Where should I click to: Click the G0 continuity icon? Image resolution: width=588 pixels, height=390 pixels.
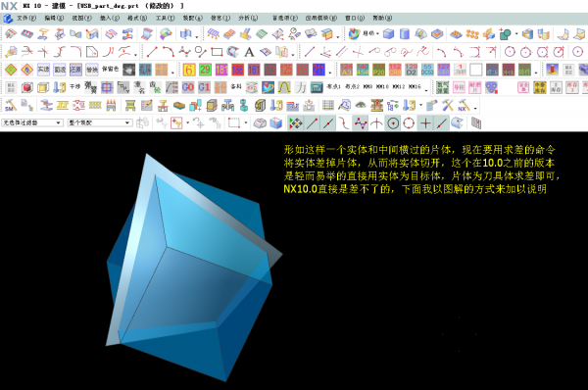point(188,87)
